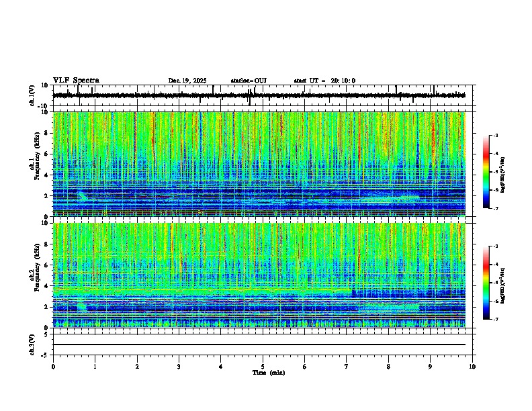This screenshot has width=532, height=411.
Task: Click the ch.1 voltage waveform trace
Action: click(x=259, y=95)
